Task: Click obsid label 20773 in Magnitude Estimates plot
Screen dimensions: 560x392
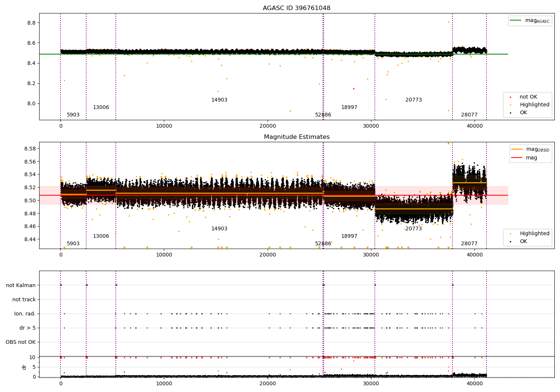Action: tap(414, 229)
